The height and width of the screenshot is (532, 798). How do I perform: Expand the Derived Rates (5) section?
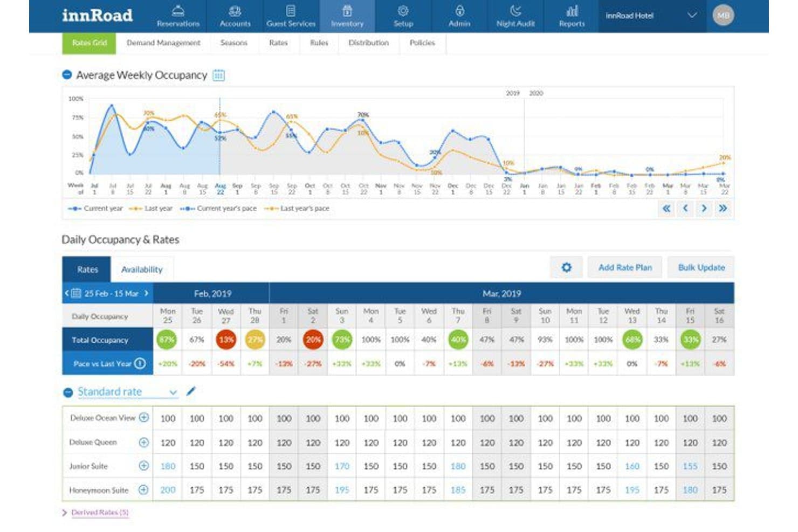pyautogui.click(x=95, y=512)
